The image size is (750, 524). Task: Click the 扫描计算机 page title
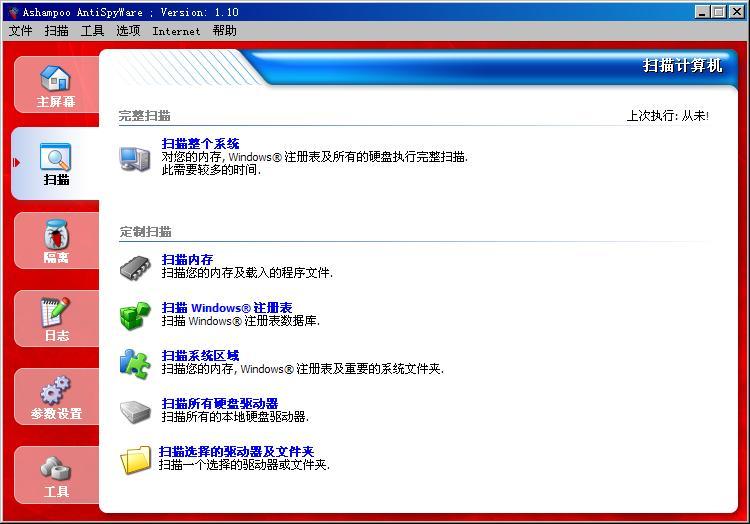tap(682, 66)
